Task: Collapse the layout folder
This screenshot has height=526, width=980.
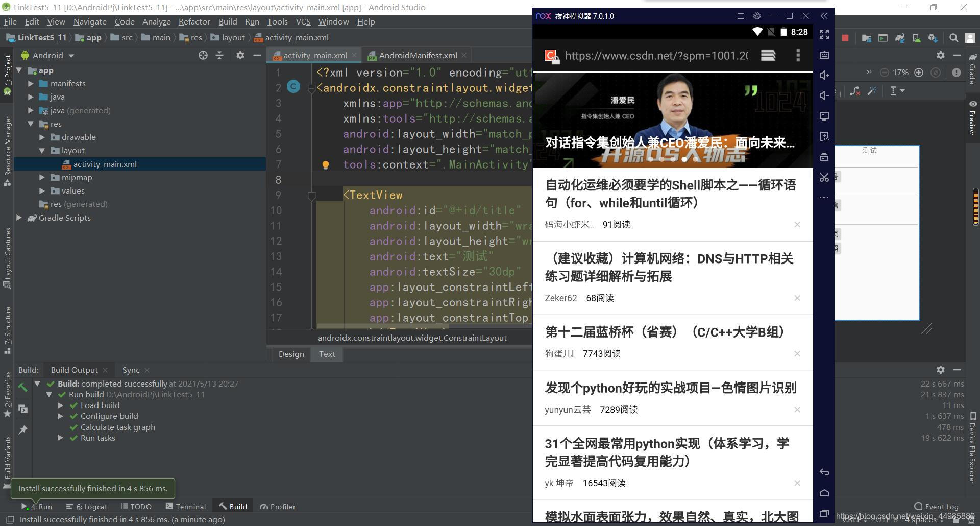Action: (42, 151)
